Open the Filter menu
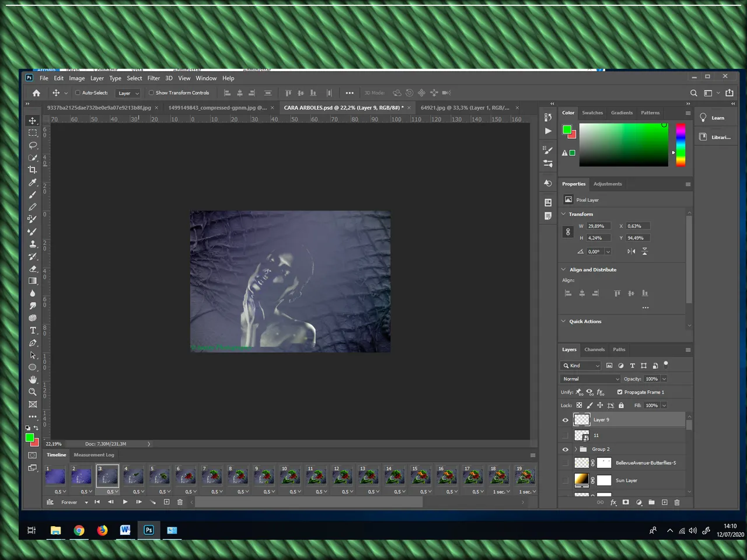747x560 pixels. tap(153, 78)
